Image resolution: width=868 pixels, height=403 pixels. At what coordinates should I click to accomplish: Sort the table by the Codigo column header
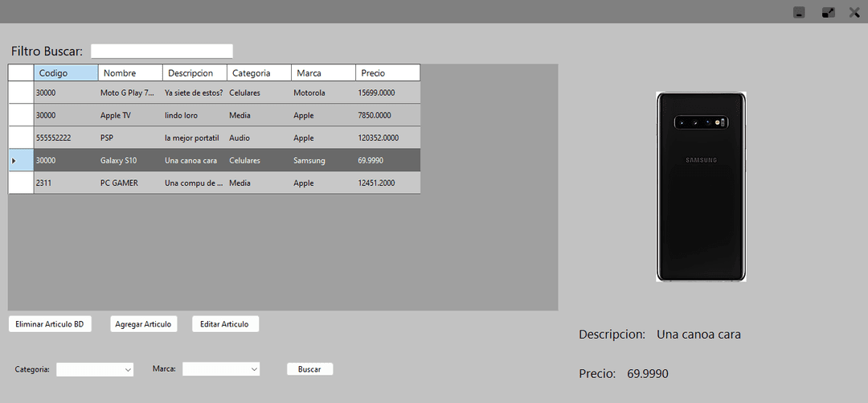[x=66, y=72]
